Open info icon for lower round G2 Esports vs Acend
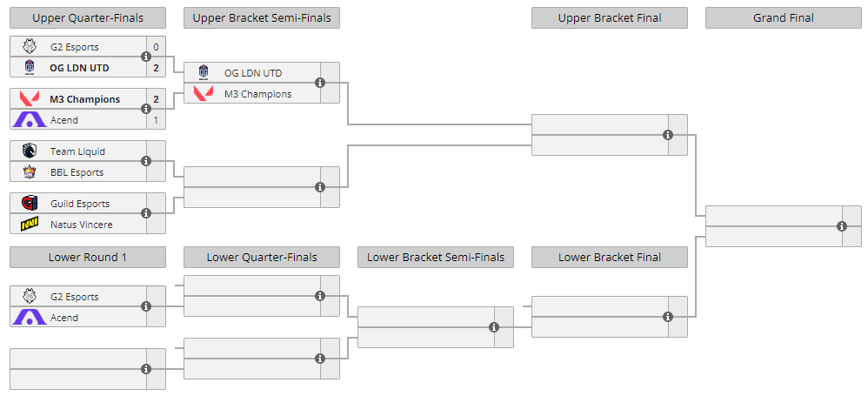Viewport: 868px width, 396px height. click(146, 306)
